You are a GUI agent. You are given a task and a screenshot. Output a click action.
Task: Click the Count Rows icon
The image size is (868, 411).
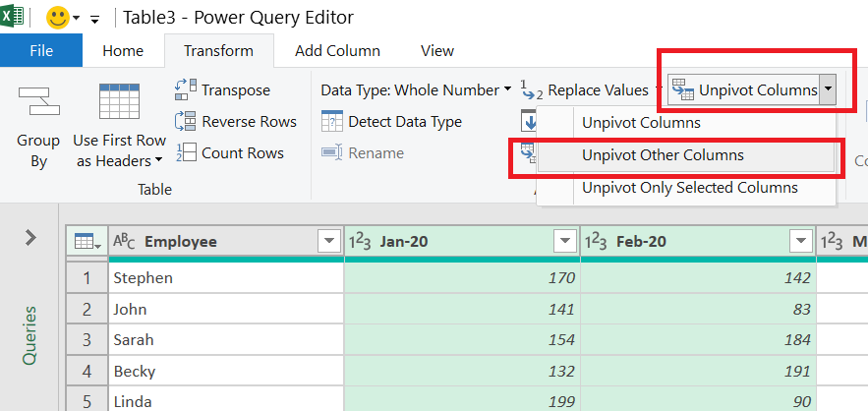186,153
